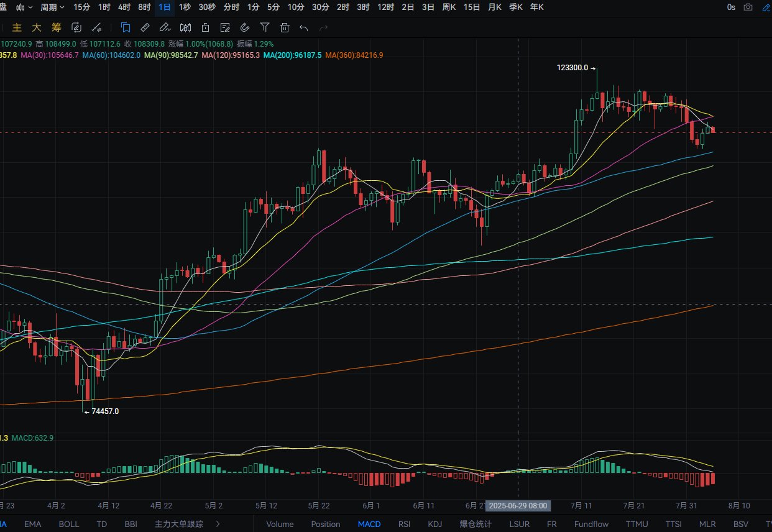
Task: Click the blue bookmark icon in toolbar
Action: point(126,27)
